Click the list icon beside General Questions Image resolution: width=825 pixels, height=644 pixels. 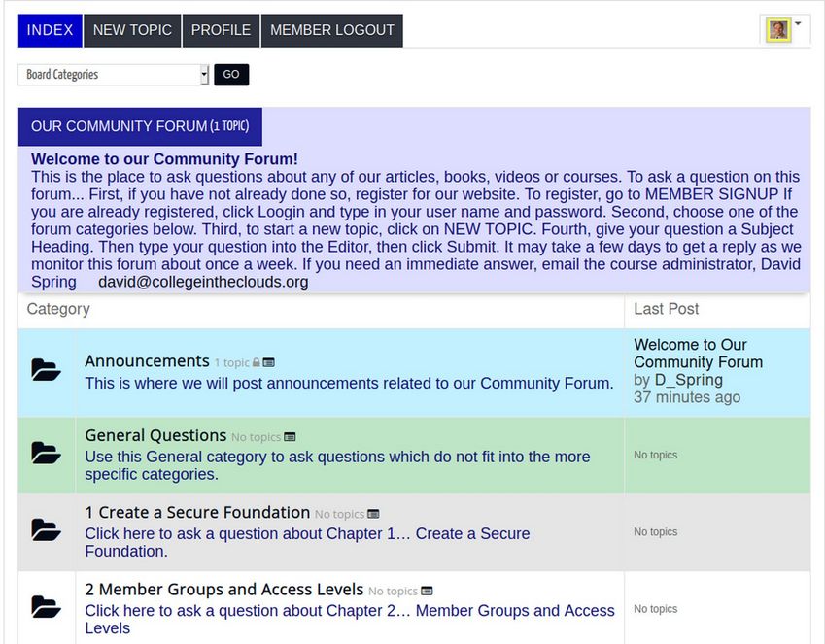pyautogui.click(x=290, y=437)
